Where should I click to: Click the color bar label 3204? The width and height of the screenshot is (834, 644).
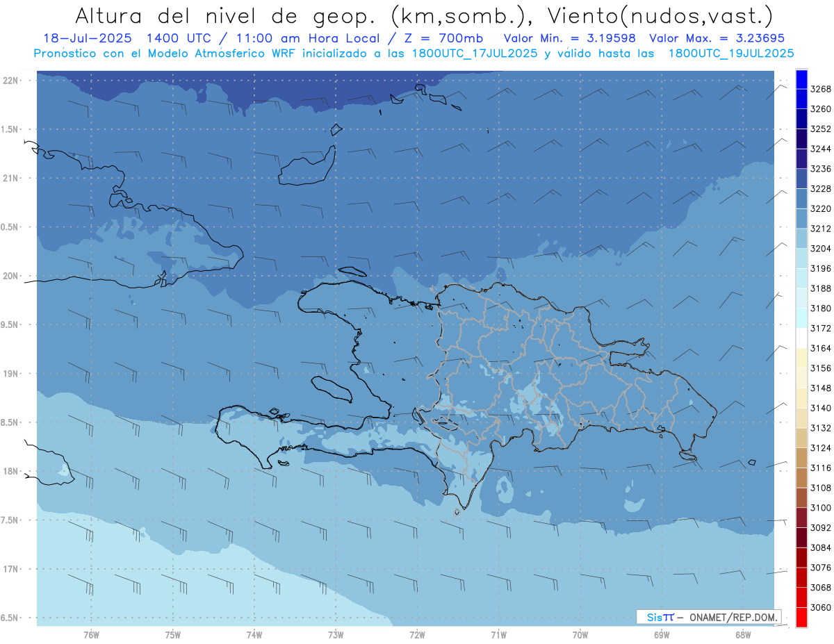click(820, 249)
